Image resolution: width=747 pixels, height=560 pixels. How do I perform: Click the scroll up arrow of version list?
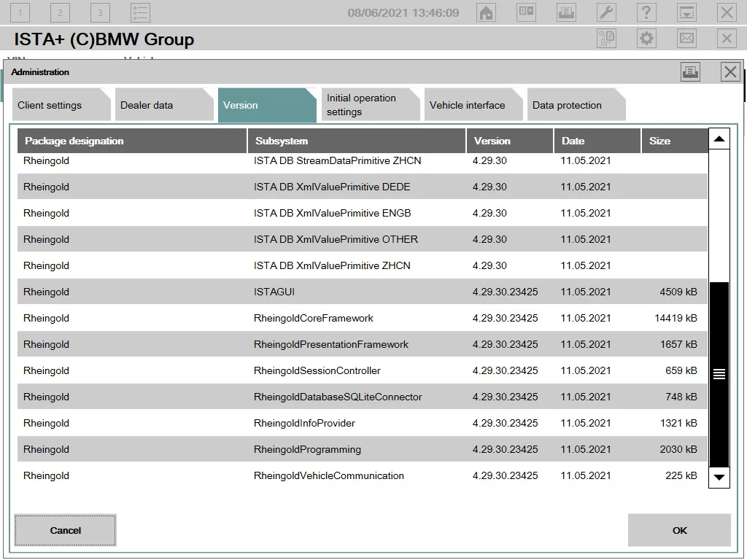coord(719,139)
